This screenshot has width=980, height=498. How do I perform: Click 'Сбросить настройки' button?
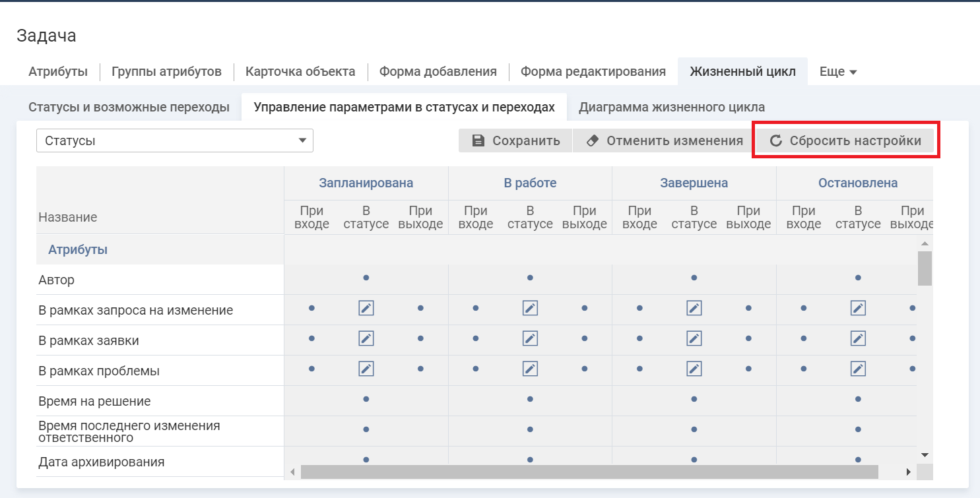[x=845, y=140]
